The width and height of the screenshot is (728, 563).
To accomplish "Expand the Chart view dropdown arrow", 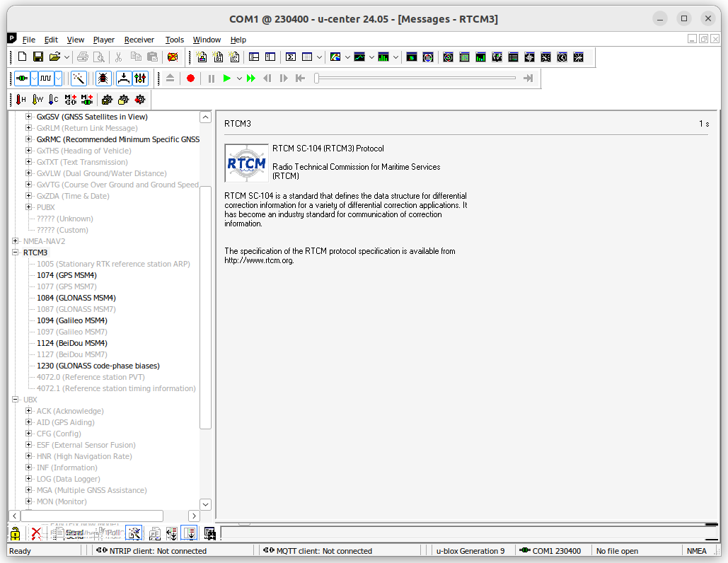I will tap(371, 57).
